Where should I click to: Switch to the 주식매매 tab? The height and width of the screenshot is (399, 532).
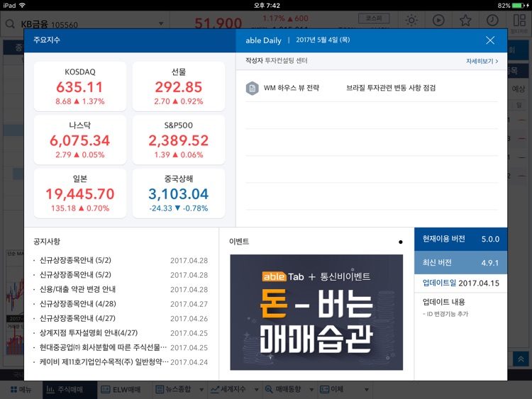coord(70,390)
